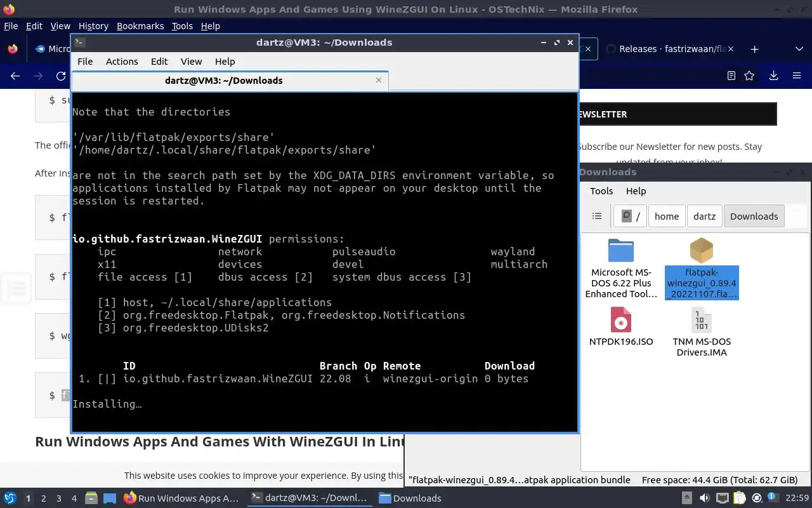The width and height of the screenshot is (812, 508).
Task: Open Tools menu in Downloads file manager
Action: [x=601, y=191]
